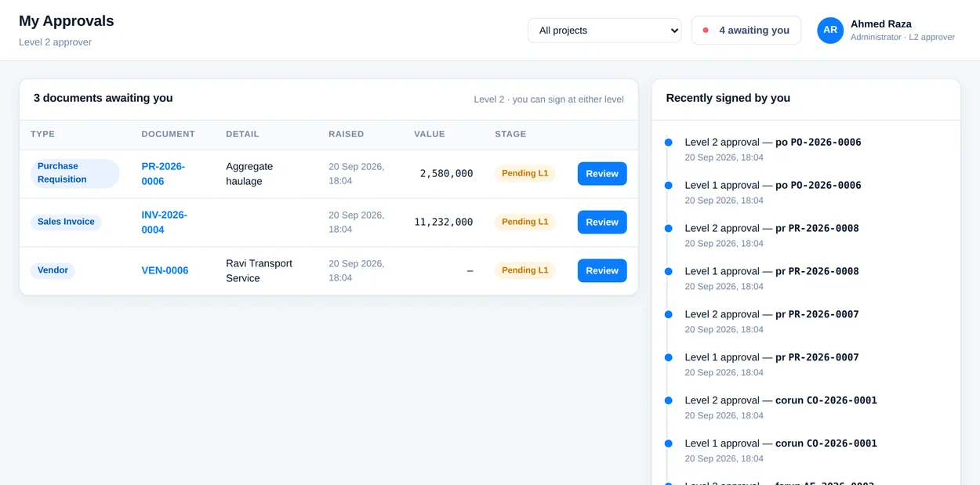980x485 pixels.
Task: Click the VALUE column header
Action: click(429, 134)
